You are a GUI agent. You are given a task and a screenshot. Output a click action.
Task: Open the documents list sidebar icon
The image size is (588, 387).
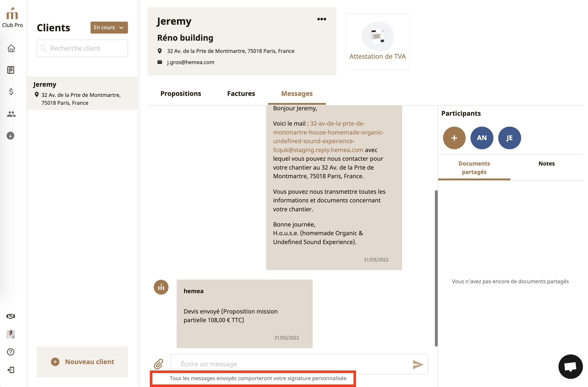[x=11, y=70]
